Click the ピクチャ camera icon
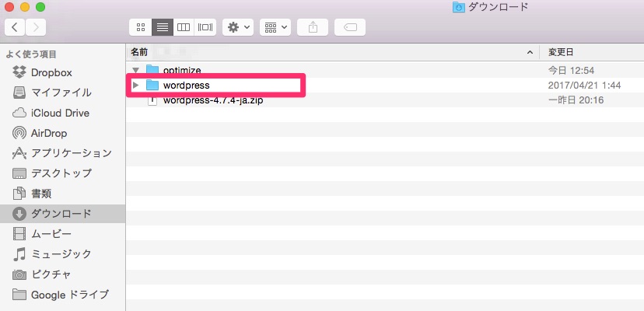 [x=19, y=274]
